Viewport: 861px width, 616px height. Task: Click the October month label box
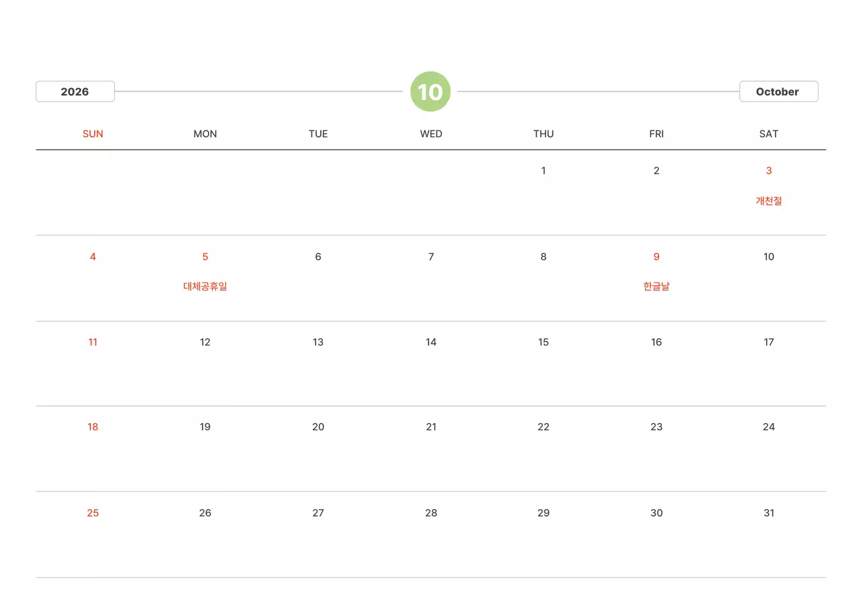(x=778, y=91)
